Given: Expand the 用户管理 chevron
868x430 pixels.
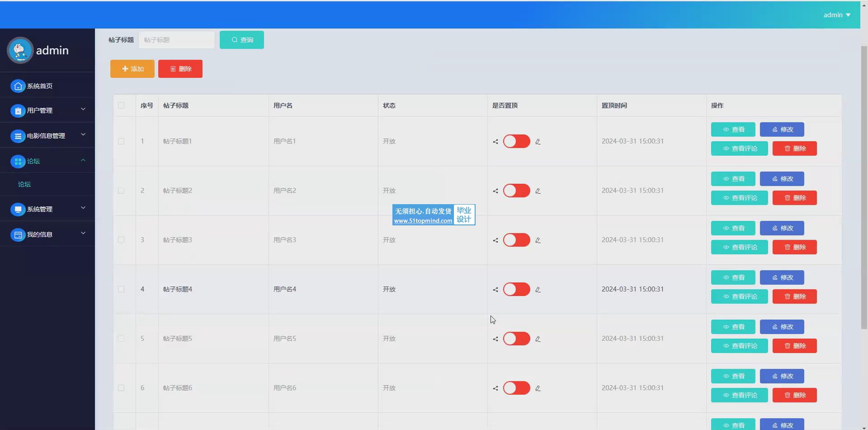Looking at the screenshot, I should coord(83,109).
